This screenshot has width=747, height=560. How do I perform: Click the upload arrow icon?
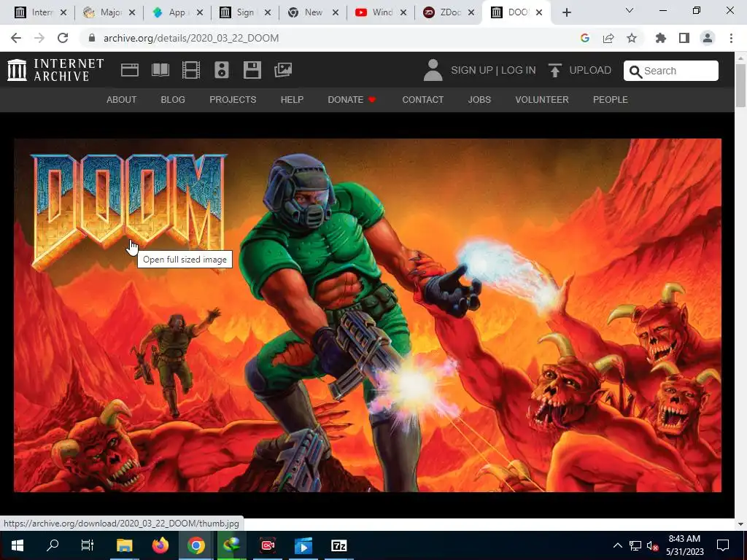point(554,70)
